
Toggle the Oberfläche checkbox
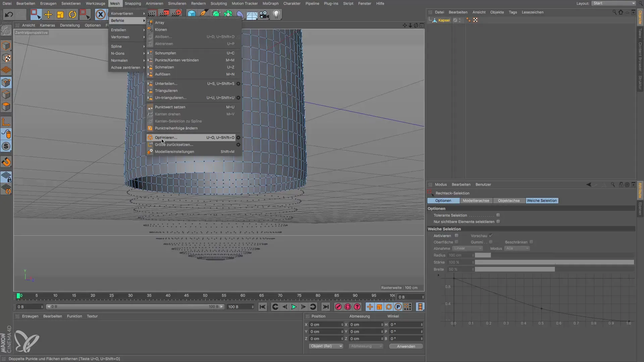point(457,242)
